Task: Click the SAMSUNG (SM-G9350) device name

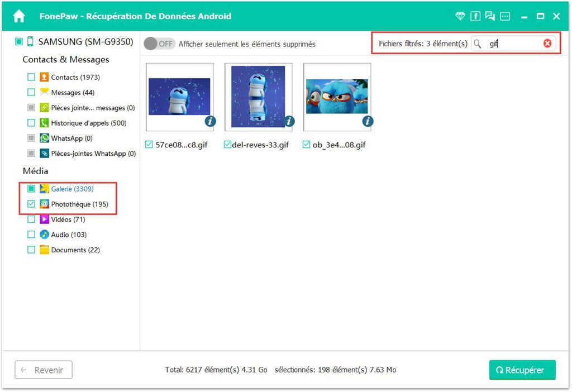Action: [85, 41]
